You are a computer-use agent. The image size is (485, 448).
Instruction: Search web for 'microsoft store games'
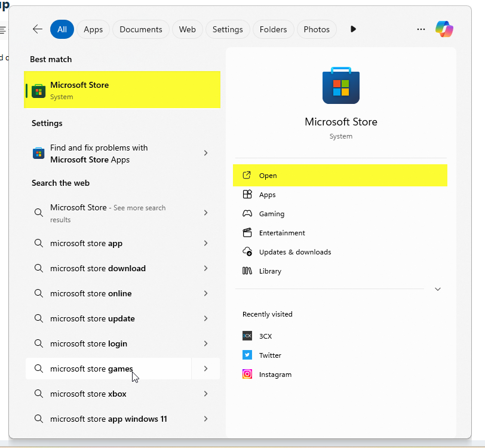(108, 369)
